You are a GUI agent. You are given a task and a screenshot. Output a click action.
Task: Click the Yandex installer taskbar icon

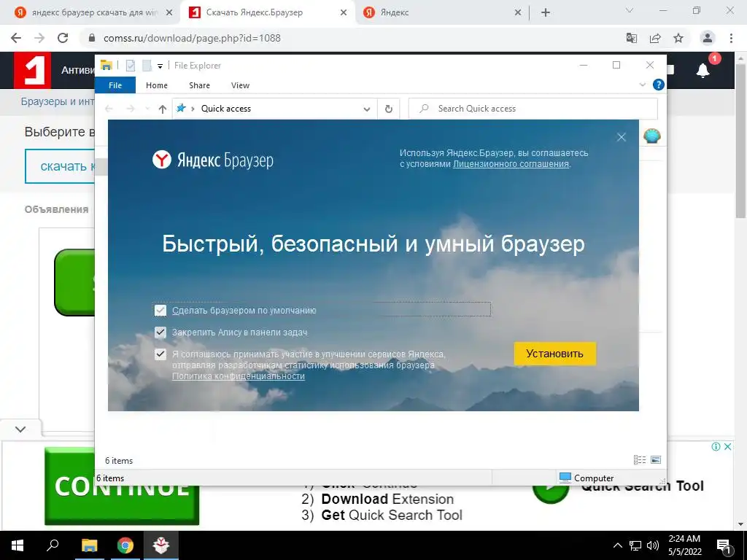point(161,545)
